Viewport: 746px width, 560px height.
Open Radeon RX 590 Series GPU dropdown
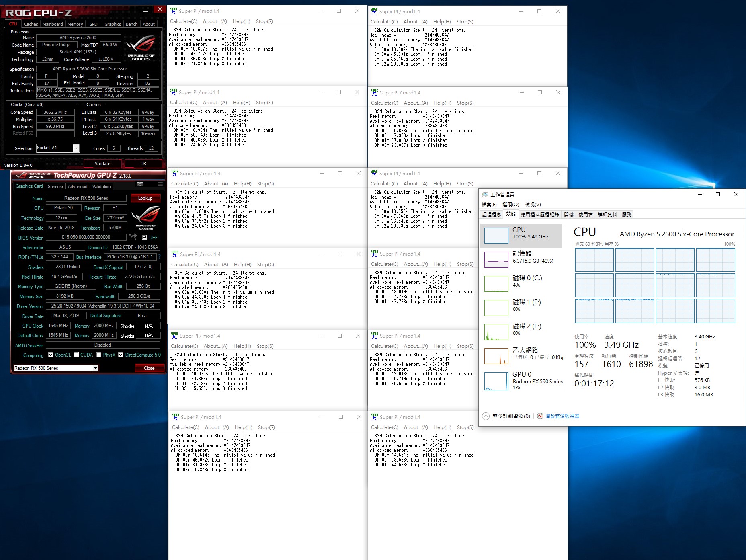pos(95,368)
